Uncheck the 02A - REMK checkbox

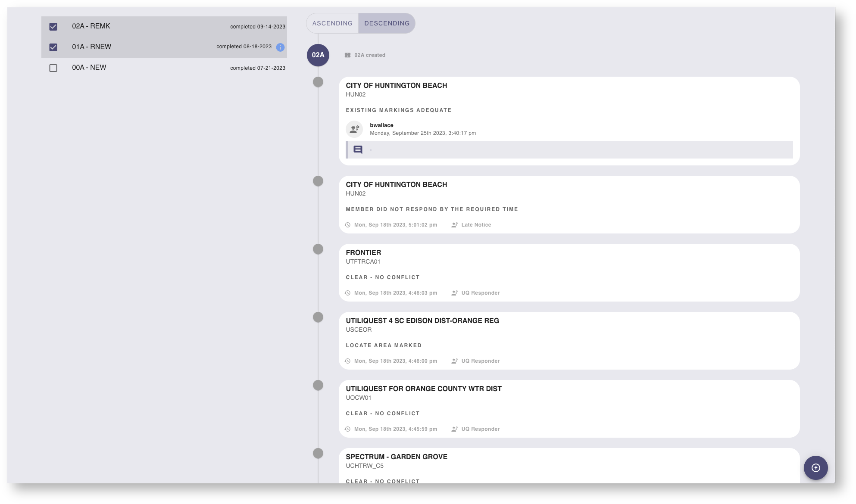click(x=53, y=27)
